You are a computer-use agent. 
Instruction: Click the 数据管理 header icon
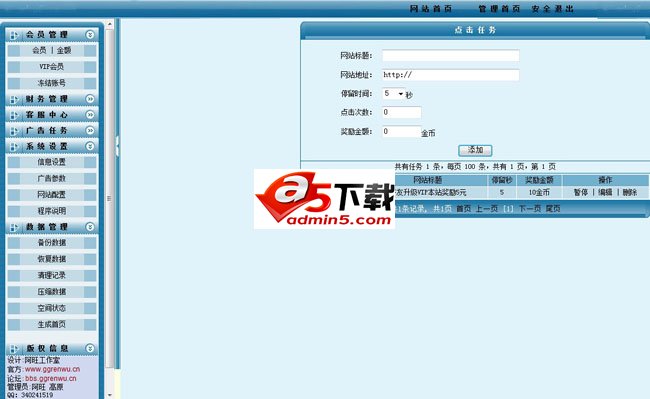tap(15, 227)
